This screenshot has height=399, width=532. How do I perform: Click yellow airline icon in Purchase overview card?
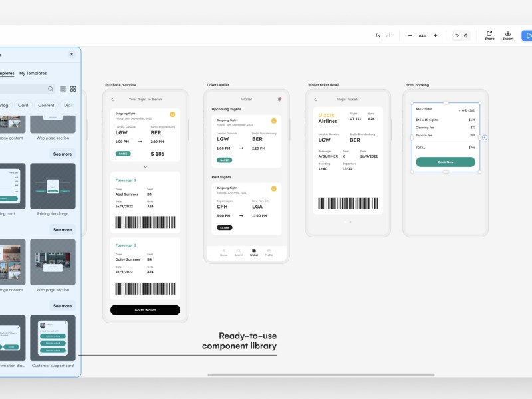click(x=172, y=114)
